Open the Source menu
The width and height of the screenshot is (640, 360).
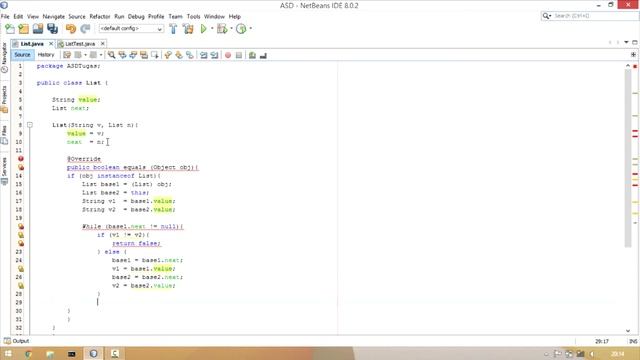point(77,16)
